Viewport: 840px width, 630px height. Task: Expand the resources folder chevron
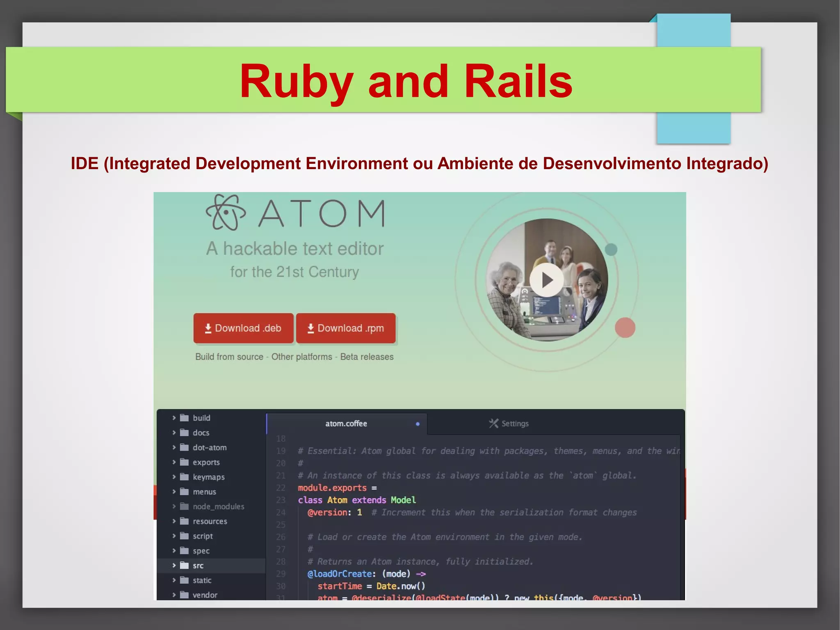[x=174, y=521]
